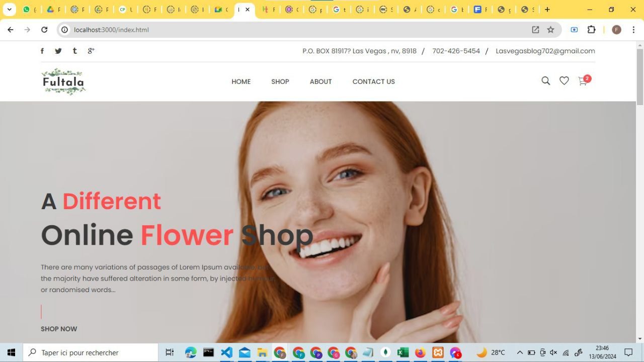This screenshot has height=362, width=644.
Task: Open Chrome three-dot menu
Action: coord(633,30)
